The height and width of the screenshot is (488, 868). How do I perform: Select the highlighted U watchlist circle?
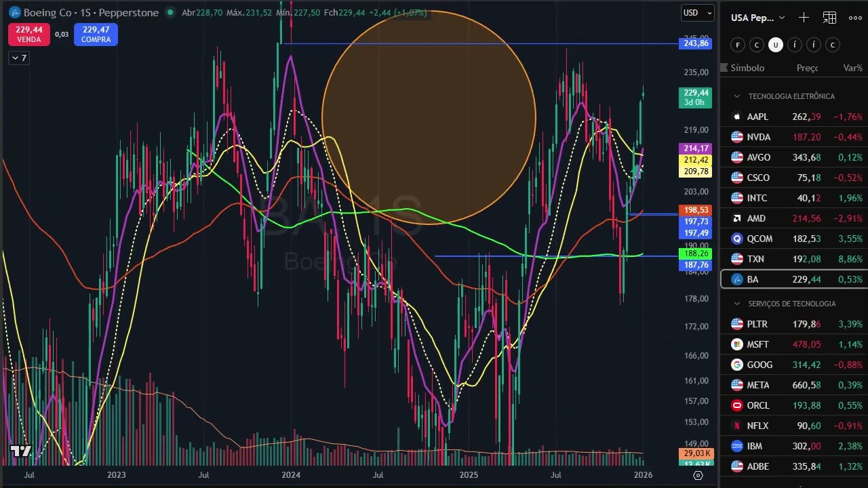pos(775,45)
